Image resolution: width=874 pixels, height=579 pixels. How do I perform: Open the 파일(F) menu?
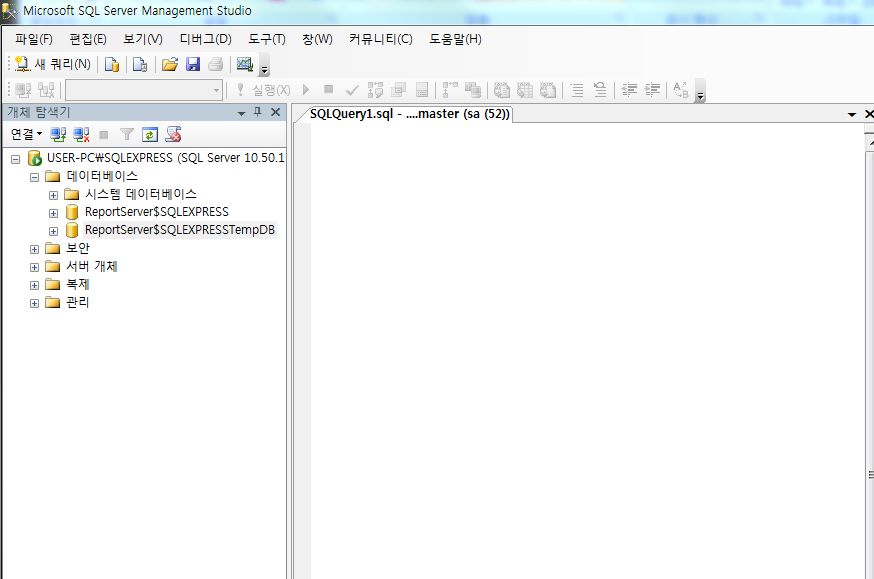pyautogui.click(x=34, y=39)
